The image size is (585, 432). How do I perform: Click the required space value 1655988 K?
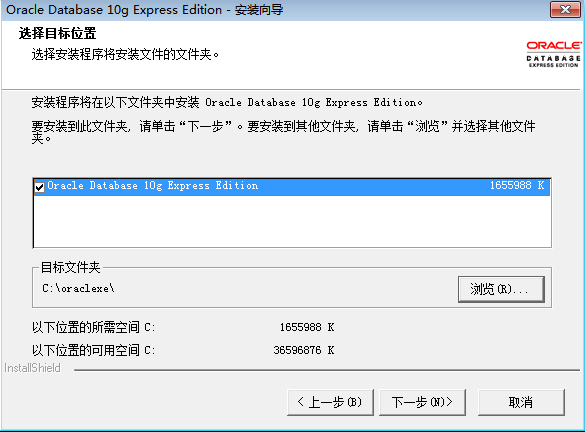pos(307,327)
